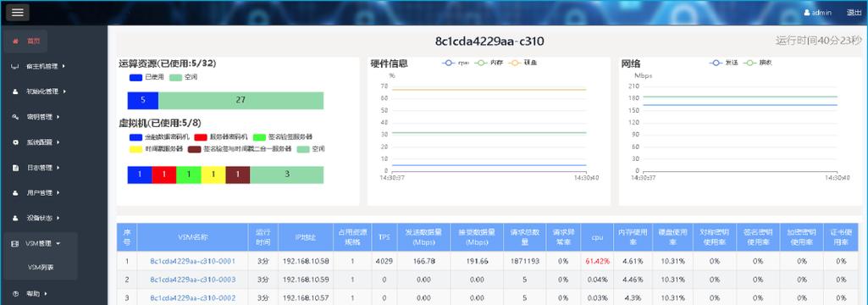Image resolution: width=868 pixels, height=305 pixels.
Task: Click the VSM管理 sidebar icon
Action: [15, 243]
